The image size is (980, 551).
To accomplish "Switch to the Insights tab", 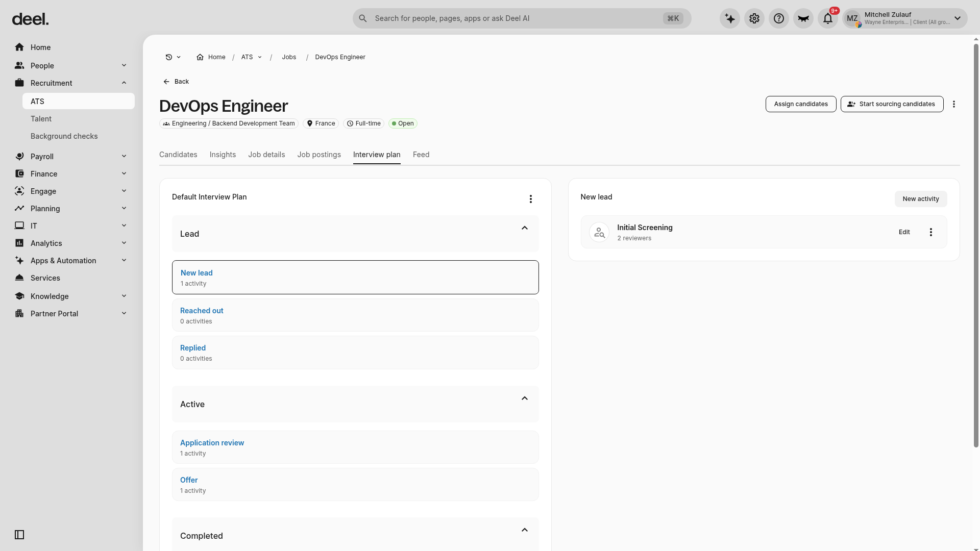I will pos(223,155).
